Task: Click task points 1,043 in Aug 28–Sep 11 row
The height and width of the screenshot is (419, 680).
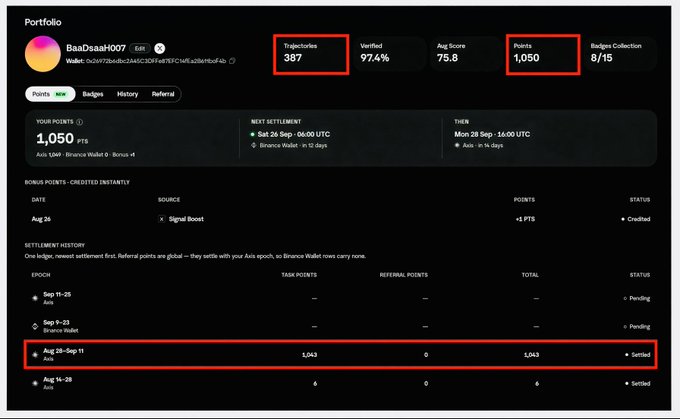Action: click(310, 355)
